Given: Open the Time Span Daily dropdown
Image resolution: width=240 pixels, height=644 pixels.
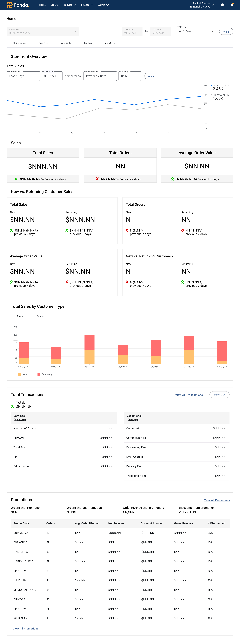Looking at the screenshot, I should pos(130,76).
